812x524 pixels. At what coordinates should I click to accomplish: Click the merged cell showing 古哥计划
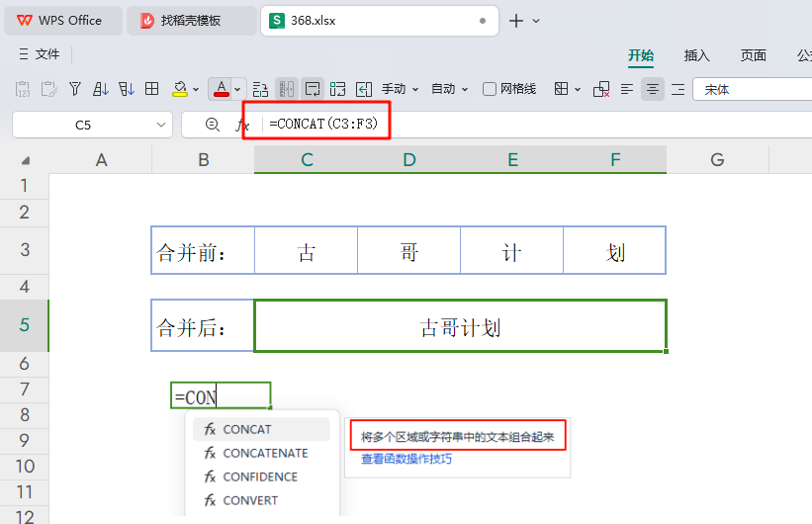460,325
